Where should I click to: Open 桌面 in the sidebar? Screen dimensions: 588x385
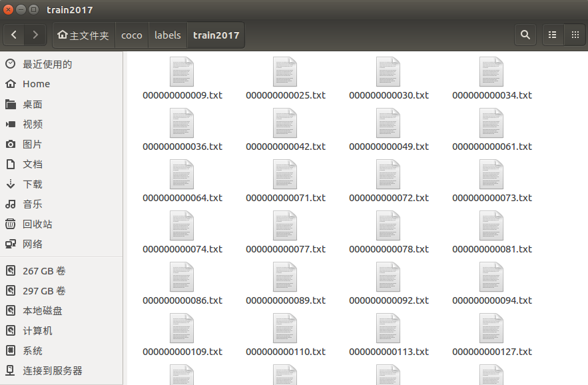tap(61, 105)
